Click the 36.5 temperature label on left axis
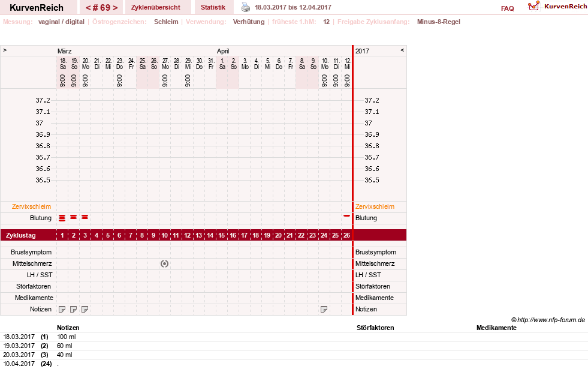 coord(43,180)
